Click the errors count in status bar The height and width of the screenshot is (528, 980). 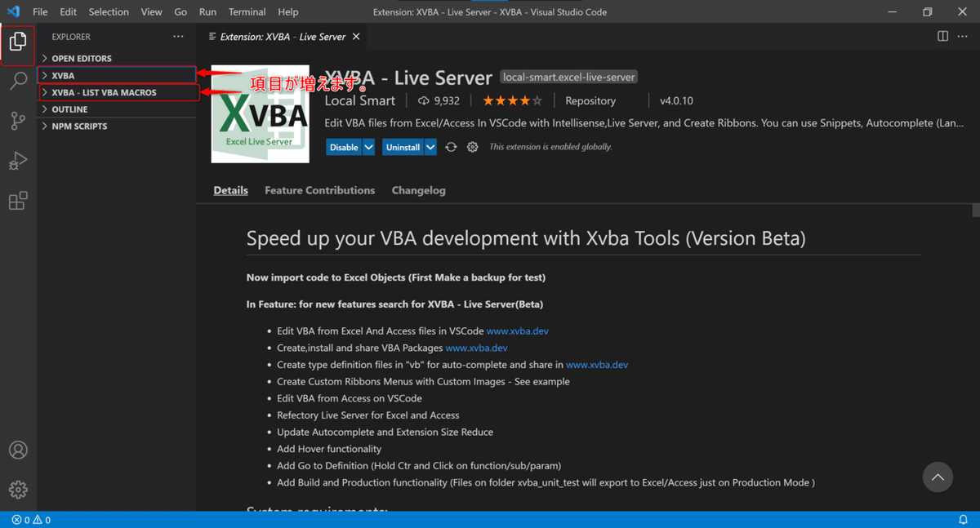pos(20,520)
